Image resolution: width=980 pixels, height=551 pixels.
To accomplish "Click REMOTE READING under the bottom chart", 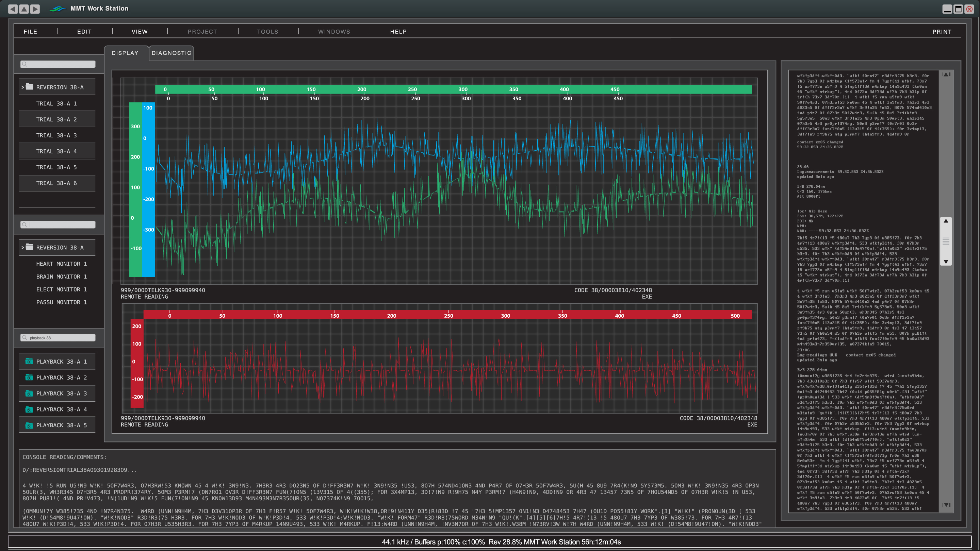I will 144,425.
